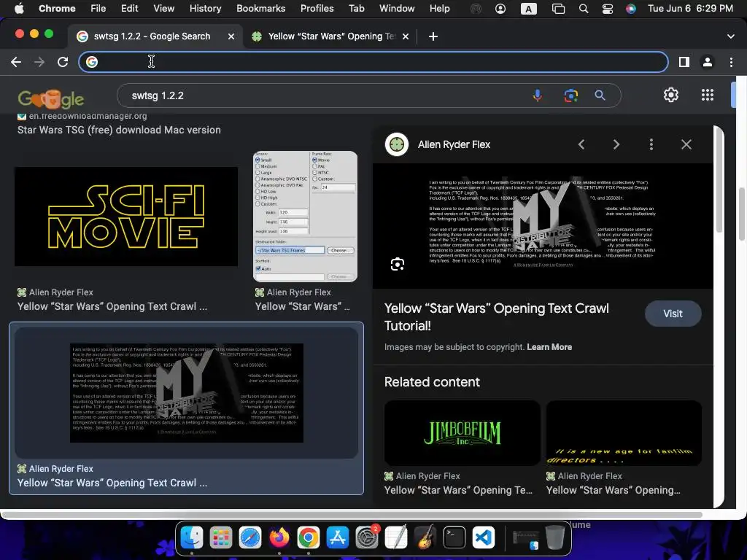Viewport: 747px width, 560px height.
Task: Switch to Yellow Star Wars Opening tab
Action: coord(330,36)
